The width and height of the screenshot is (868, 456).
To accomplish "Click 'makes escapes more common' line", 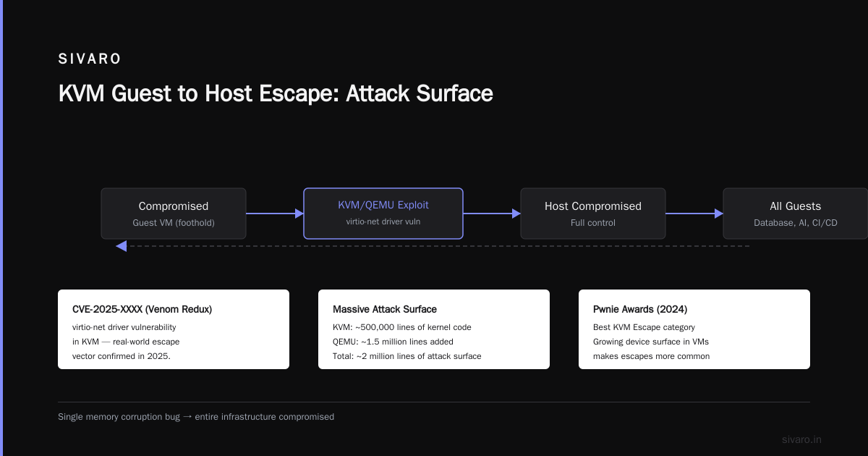I will (x=651, y=356).
